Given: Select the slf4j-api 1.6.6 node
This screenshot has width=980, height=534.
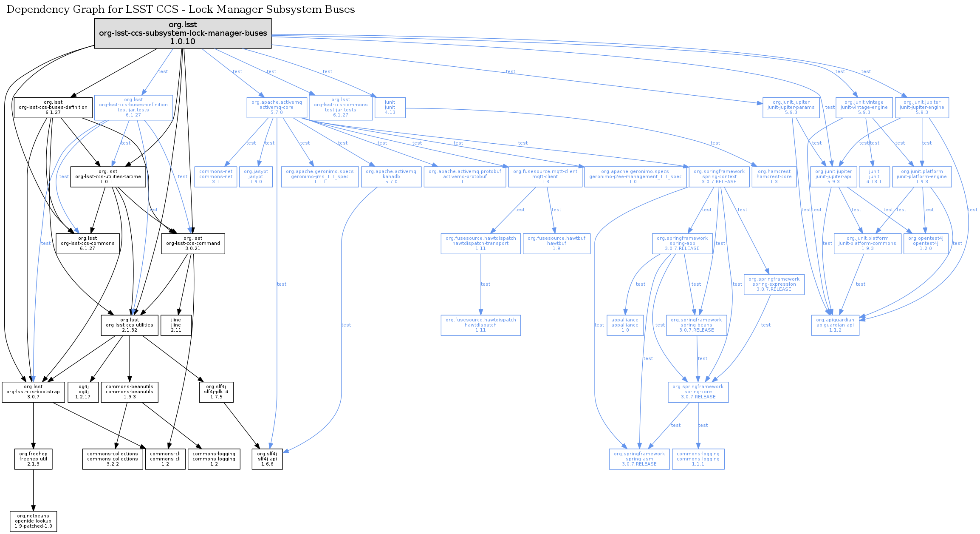Looking at the screenshot, I should click(x=267, y=459).
